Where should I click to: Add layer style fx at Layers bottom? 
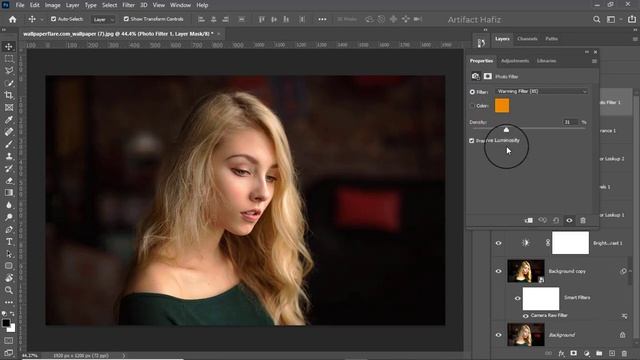561,353
